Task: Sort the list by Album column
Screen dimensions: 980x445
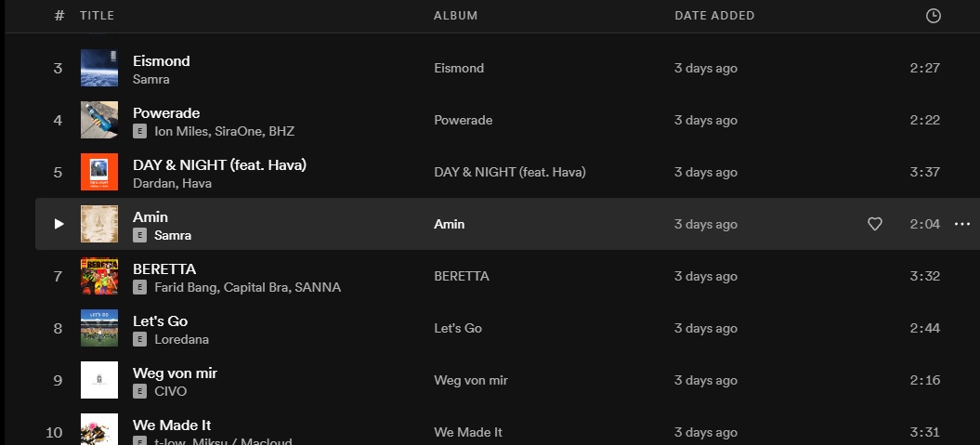Action: [x=455, y=16]
